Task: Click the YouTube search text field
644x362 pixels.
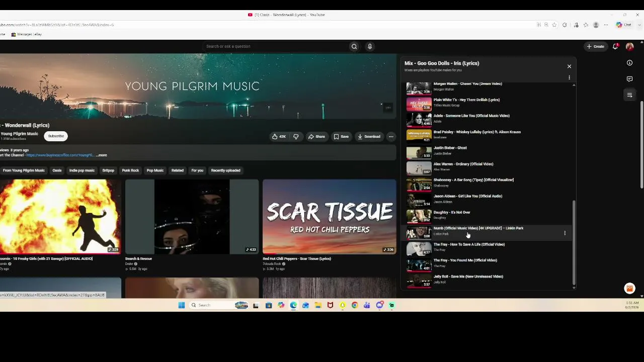Action: click(277, 46)
